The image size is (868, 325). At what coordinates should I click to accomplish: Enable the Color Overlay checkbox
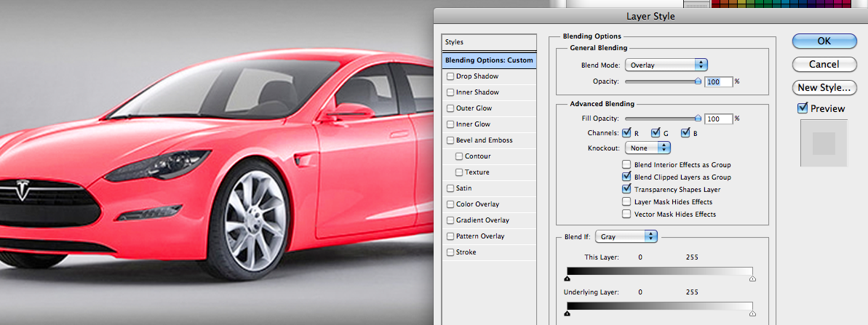pyautogui.click(x=450, y=204)
